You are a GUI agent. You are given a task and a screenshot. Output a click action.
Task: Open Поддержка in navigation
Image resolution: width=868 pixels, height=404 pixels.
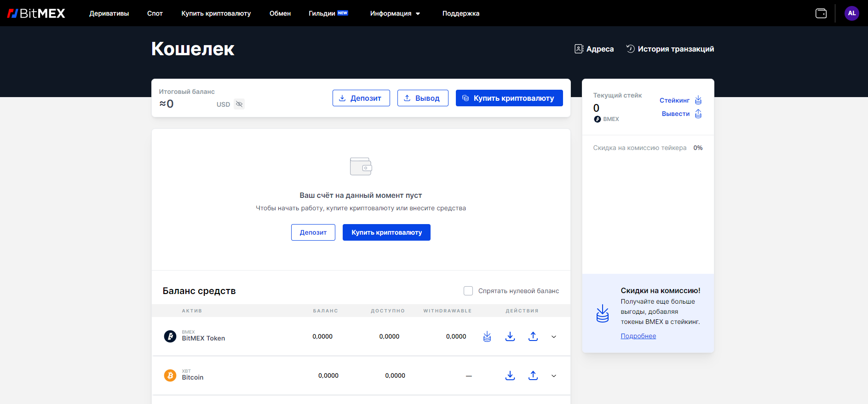coord(461,13)
